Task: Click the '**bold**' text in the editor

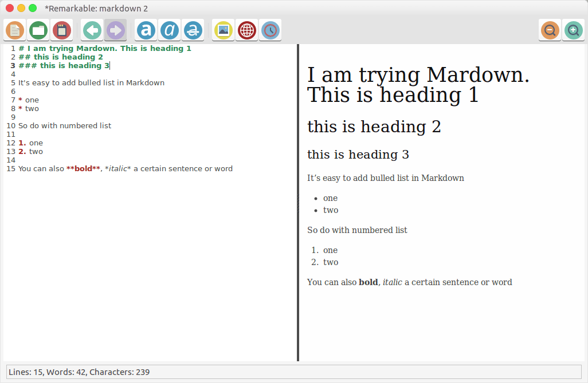Action: pos(83,168)
